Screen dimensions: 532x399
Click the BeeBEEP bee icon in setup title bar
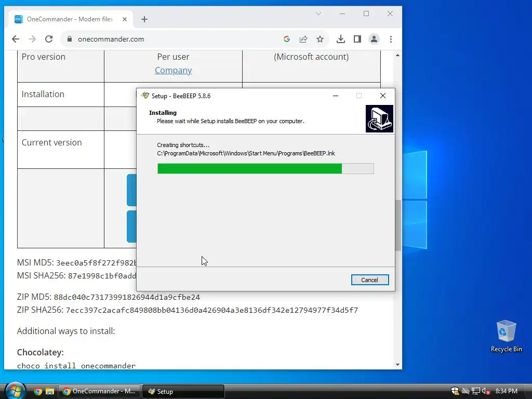pos(145,96)
